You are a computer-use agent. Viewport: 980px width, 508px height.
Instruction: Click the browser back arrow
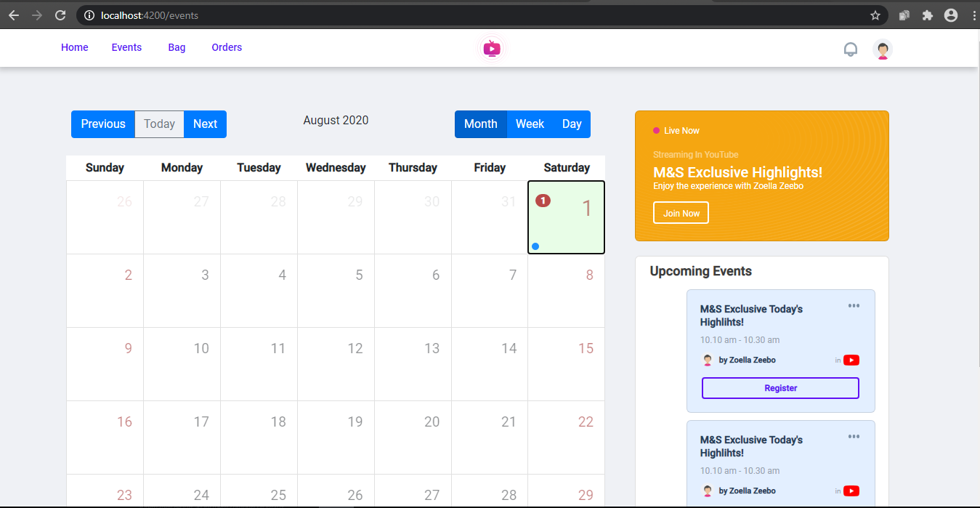point(14,15)
